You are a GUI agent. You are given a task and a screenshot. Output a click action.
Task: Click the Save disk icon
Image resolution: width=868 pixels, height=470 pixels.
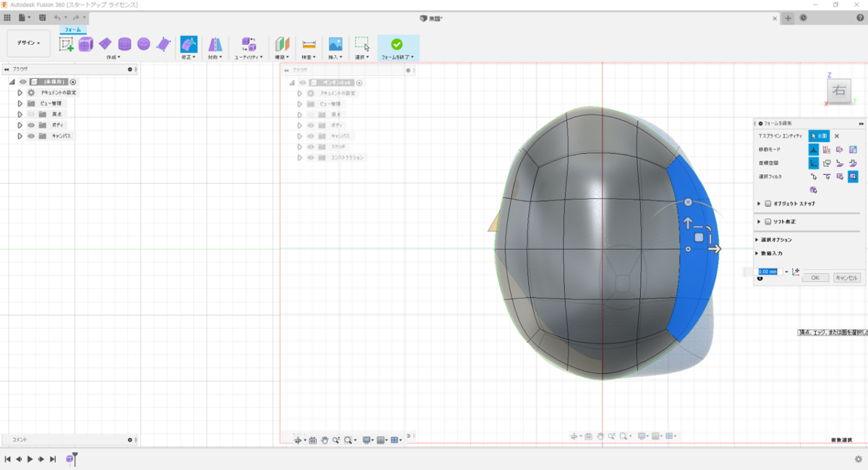43,17
